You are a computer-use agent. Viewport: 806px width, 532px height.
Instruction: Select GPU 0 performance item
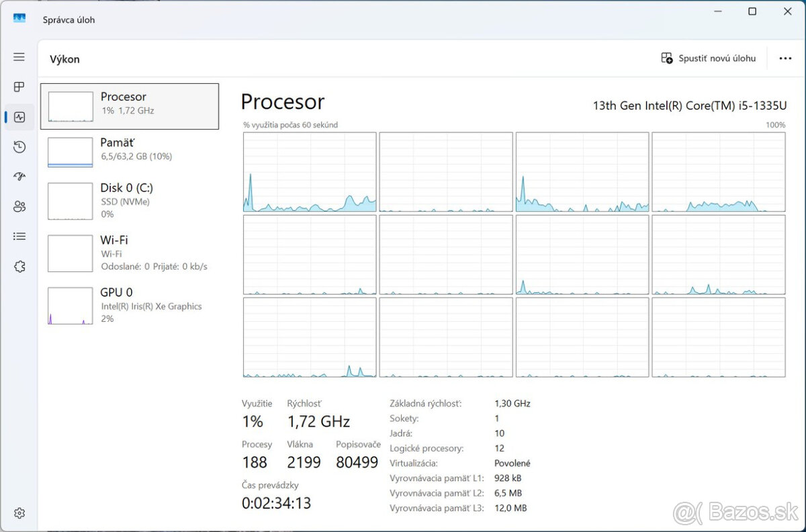click(x=130, y=305)
